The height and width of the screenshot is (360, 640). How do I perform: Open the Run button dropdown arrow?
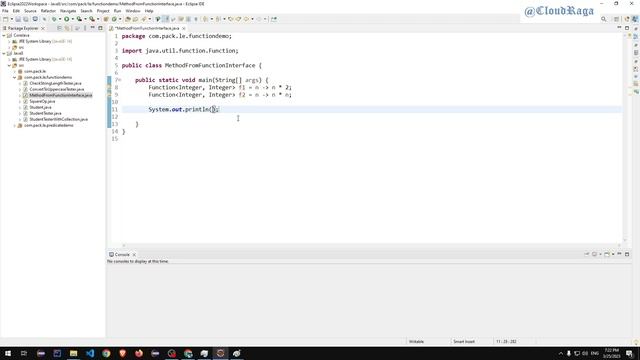click(73, 19)
